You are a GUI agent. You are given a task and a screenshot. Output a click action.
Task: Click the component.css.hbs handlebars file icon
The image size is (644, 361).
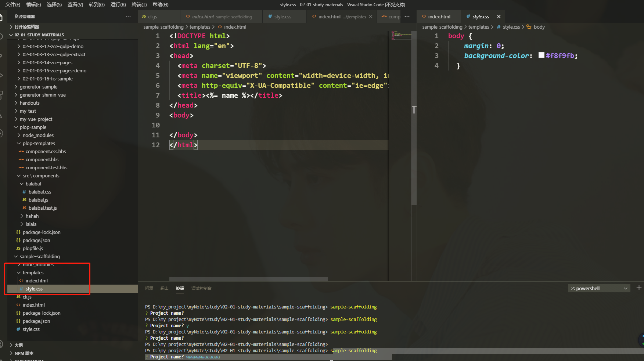(21, 151)
